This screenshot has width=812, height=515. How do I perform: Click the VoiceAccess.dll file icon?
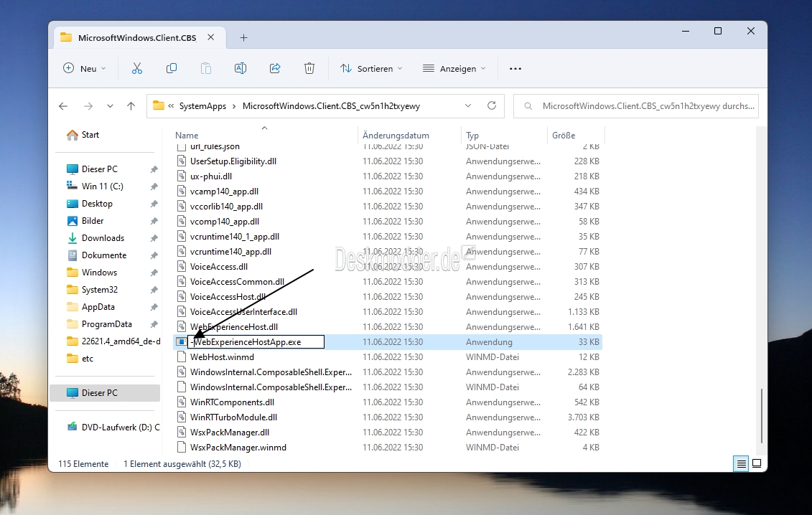tap(181, 267)
